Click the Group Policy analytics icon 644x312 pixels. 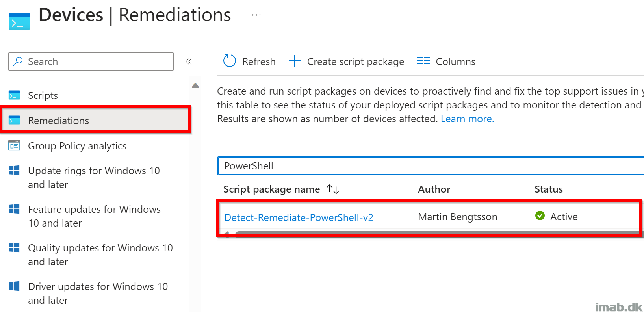(14, 145)
